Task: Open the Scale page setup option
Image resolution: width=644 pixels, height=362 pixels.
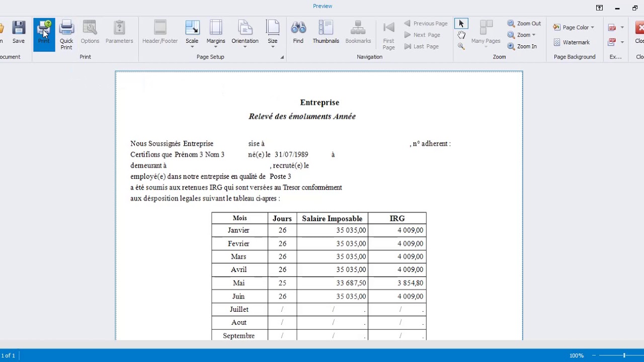Action: (x=192, y=35)
